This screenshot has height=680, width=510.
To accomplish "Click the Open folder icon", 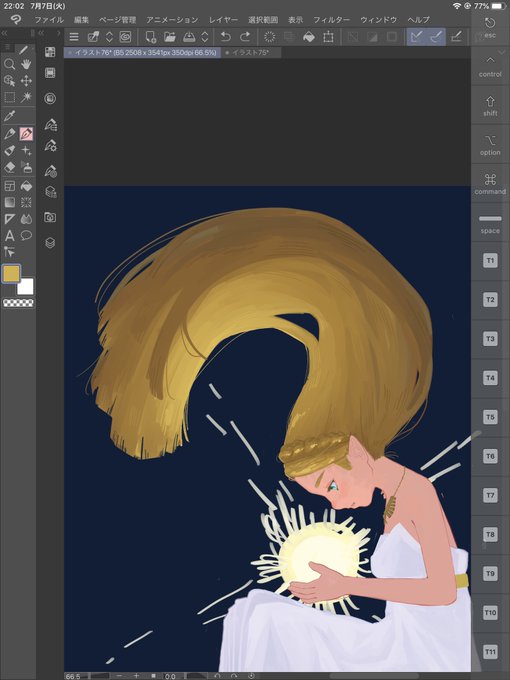I will click(x=170, y=37).
